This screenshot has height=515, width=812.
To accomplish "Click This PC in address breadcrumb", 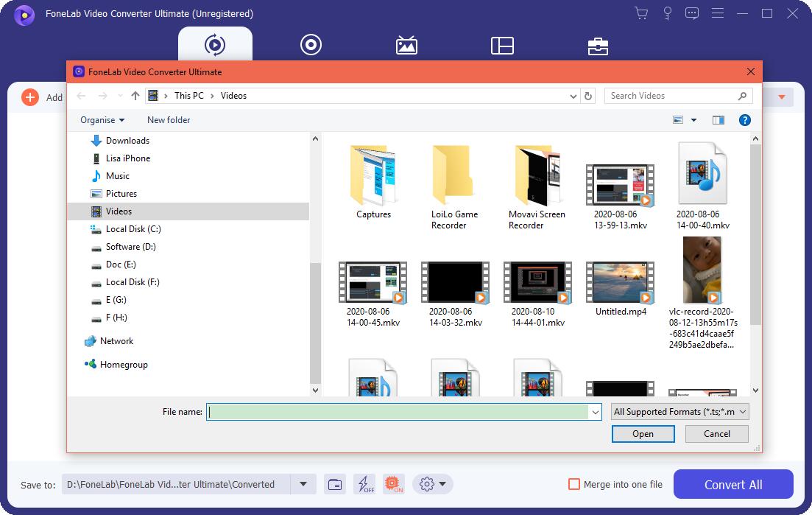I will coord(189,96).
